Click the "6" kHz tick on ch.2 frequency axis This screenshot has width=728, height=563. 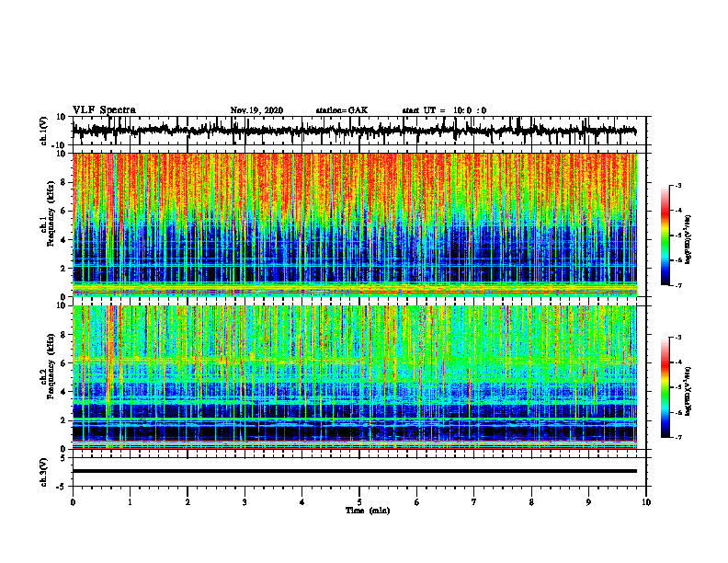[x=63, y=363]
